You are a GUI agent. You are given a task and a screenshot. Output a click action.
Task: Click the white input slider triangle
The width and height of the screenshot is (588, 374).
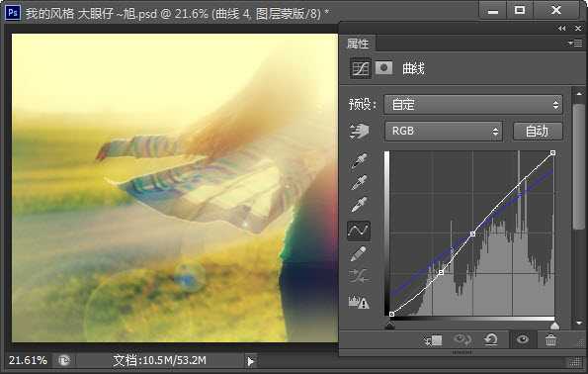554,326
